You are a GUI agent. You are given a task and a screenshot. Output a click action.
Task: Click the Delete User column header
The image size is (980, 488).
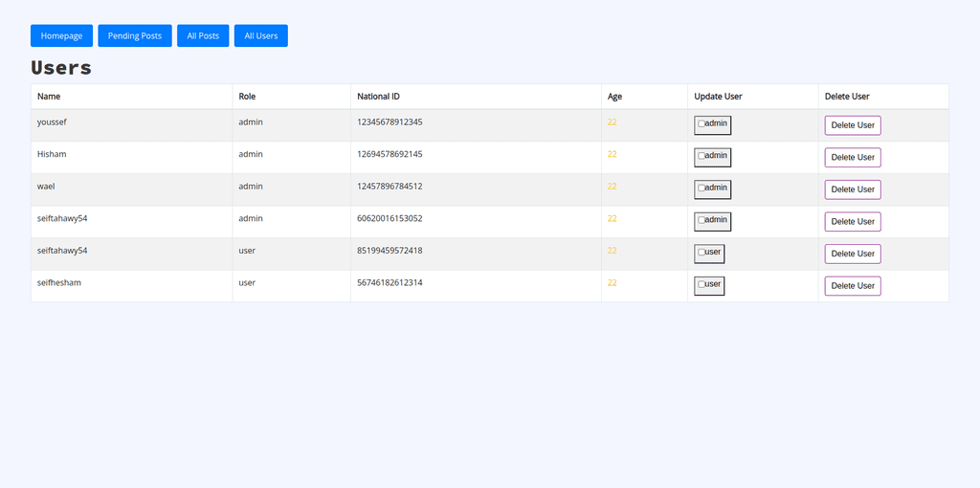(847, 97)
